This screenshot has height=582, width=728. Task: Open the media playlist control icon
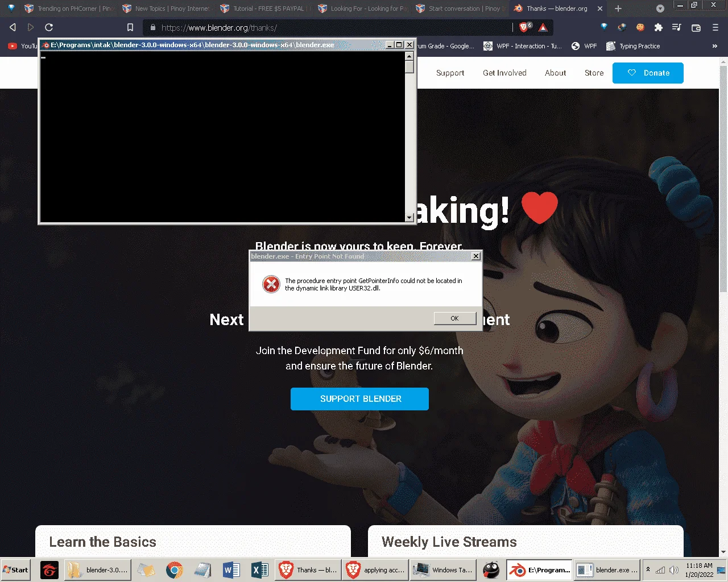(677, 27)
